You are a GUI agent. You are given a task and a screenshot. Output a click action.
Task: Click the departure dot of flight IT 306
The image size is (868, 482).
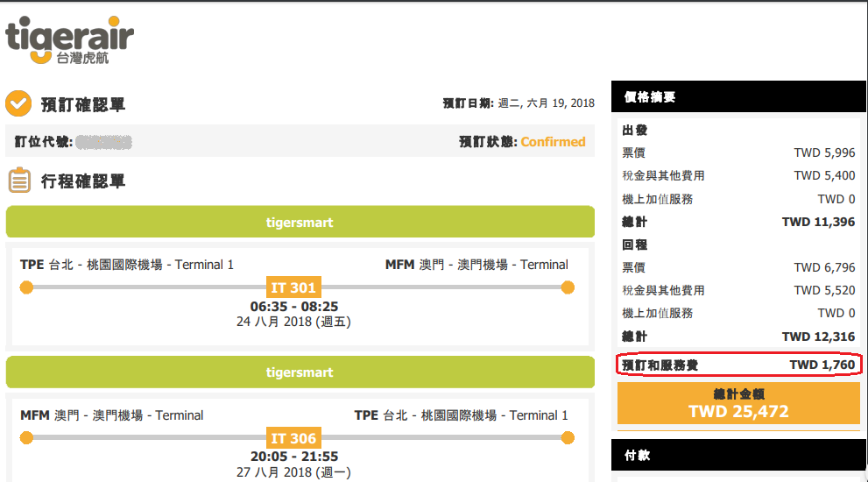26,437
